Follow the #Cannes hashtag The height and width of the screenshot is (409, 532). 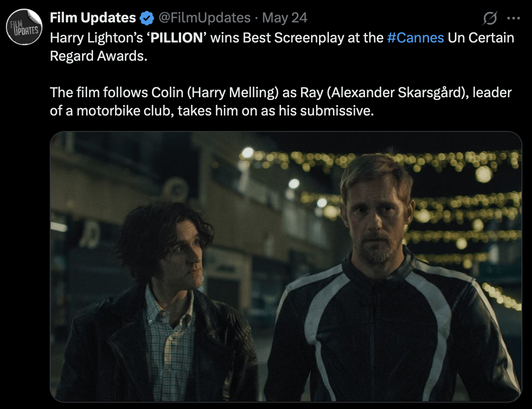tap(415, 38)
